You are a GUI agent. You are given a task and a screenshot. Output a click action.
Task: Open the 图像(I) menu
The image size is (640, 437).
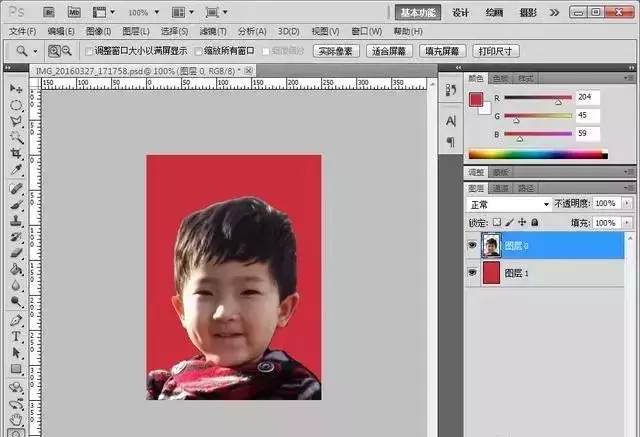point(98,31)
